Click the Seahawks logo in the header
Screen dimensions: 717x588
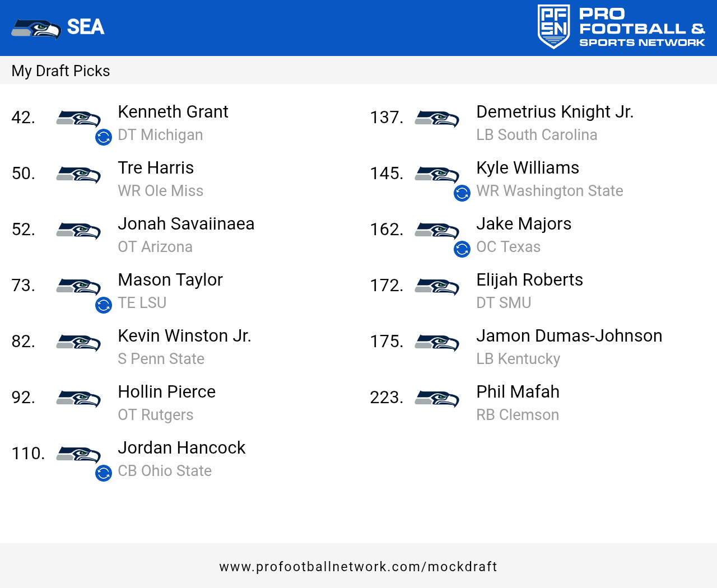36,29
